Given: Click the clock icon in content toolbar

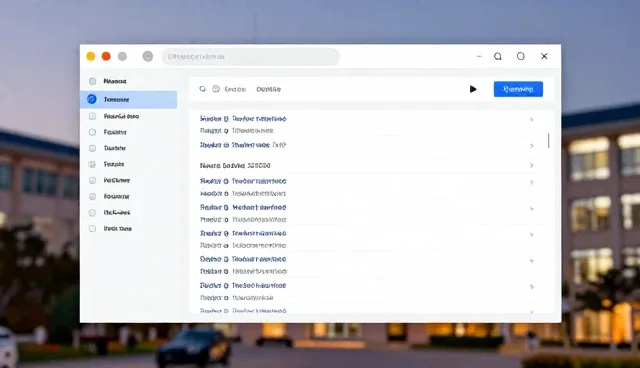Looking at the screenshot, I should point(216,89).
